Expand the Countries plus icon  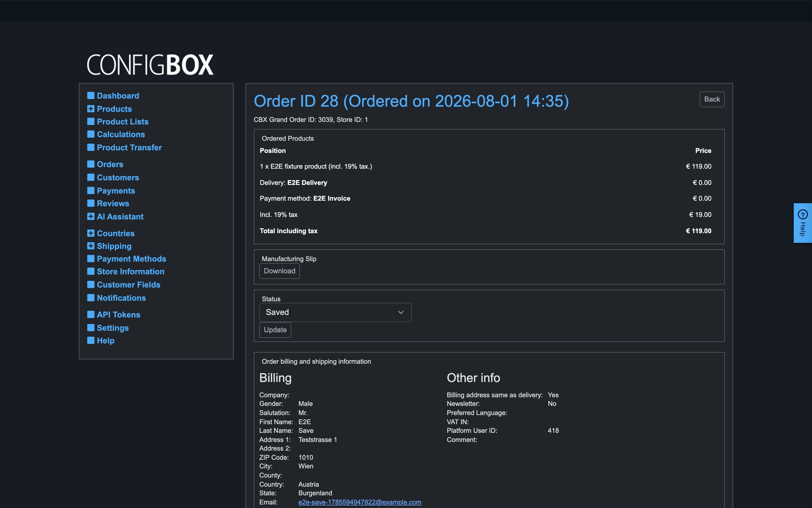pos(91,233)
